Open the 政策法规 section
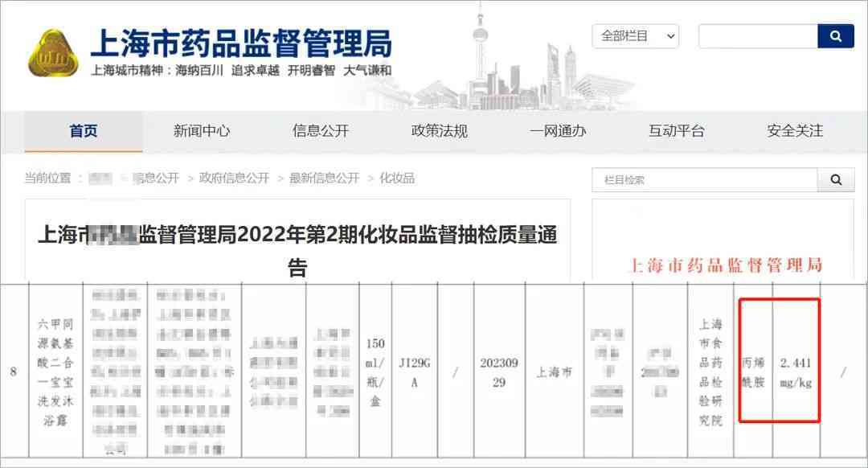Image resolution: width=868 pixels, height=468 pixels. coord(440,131)
